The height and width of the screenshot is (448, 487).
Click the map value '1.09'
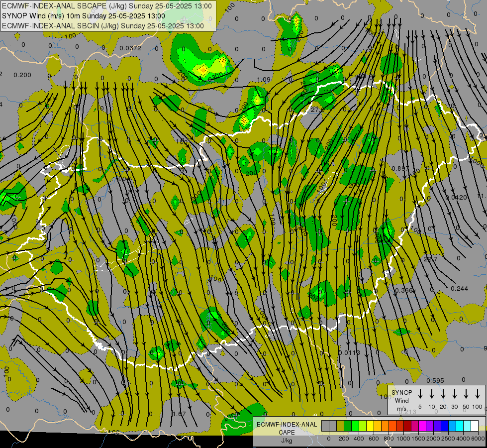[x=264, y=79]
